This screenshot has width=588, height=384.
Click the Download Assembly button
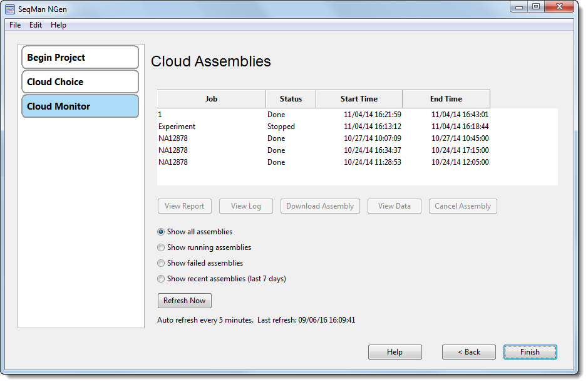320,206
